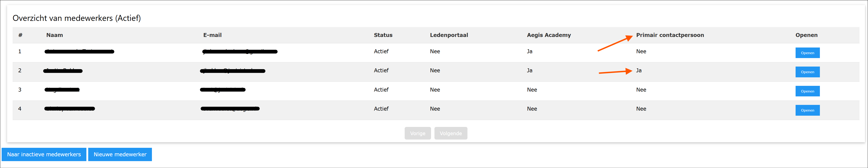Sort by Naam column header
The height and width of the screenshot is (168, 868).
point(55,35)
